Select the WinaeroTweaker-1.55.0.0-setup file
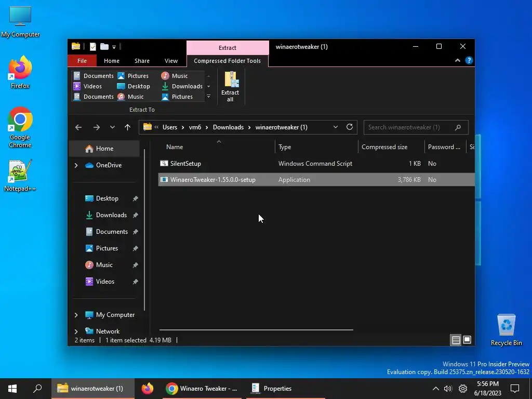 pos(316,179)
